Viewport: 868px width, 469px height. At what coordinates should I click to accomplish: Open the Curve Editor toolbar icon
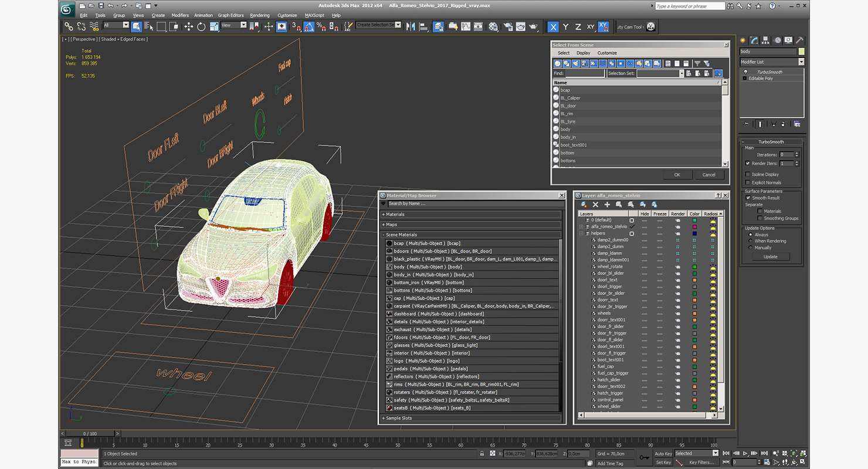click(466, 26)
